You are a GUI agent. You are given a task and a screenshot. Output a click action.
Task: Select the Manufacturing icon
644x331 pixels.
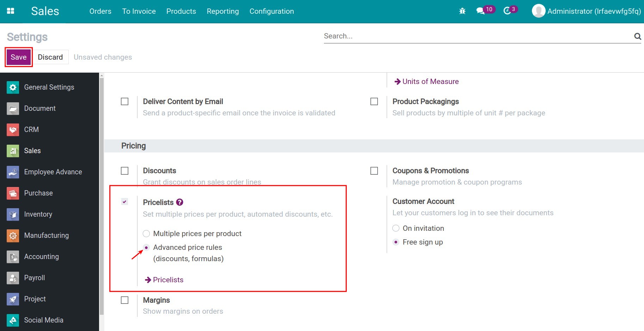click(13, 235)
